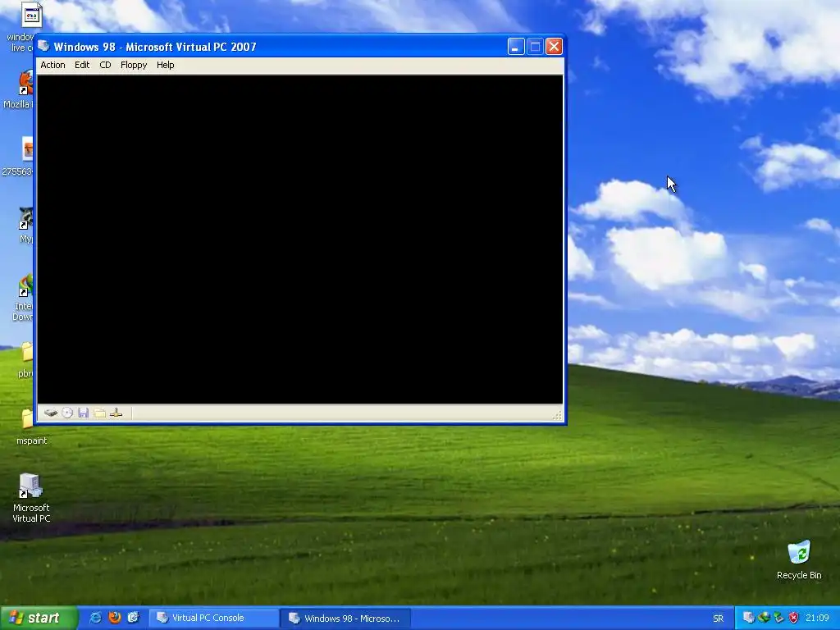Open the Floppy menu
This screenshot has height=630, width=840.
tap(134, 65)
